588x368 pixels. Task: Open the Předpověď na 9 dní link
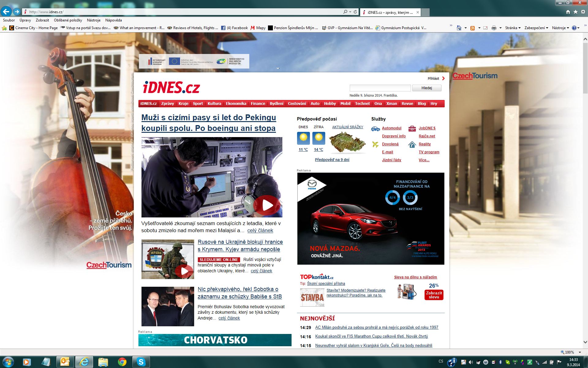click(332, 160)
